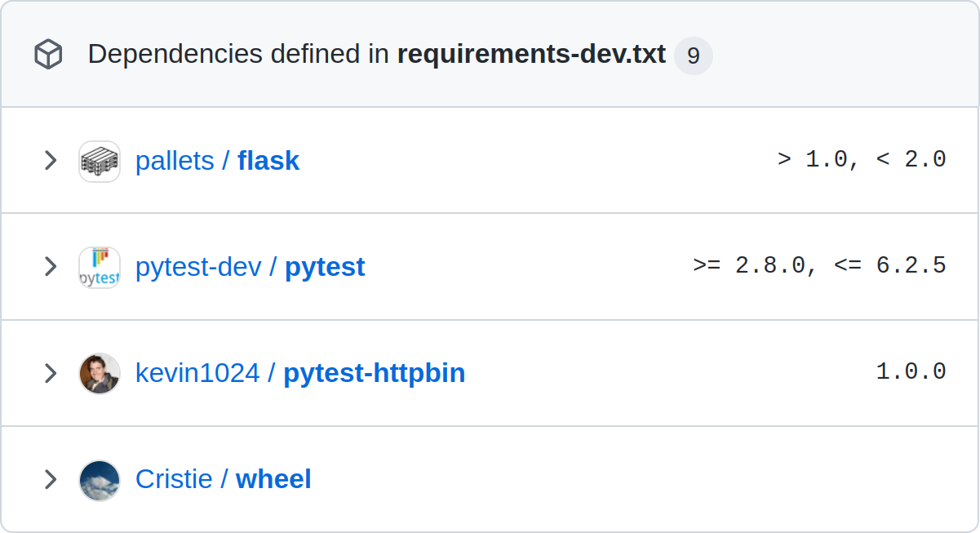
Task: Click the pytest logo avatar
Action: (x=100, y=267)
